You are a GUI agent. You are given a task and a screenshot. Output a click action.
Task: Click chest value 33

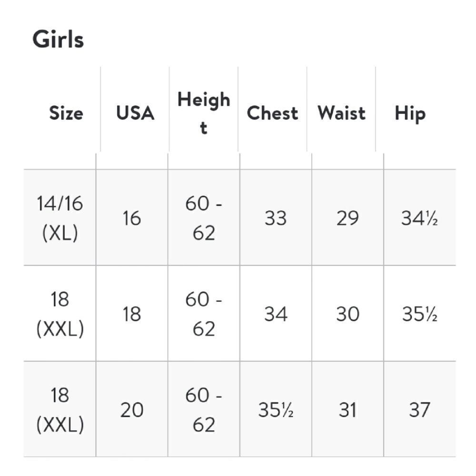click(x=276, y=218)
